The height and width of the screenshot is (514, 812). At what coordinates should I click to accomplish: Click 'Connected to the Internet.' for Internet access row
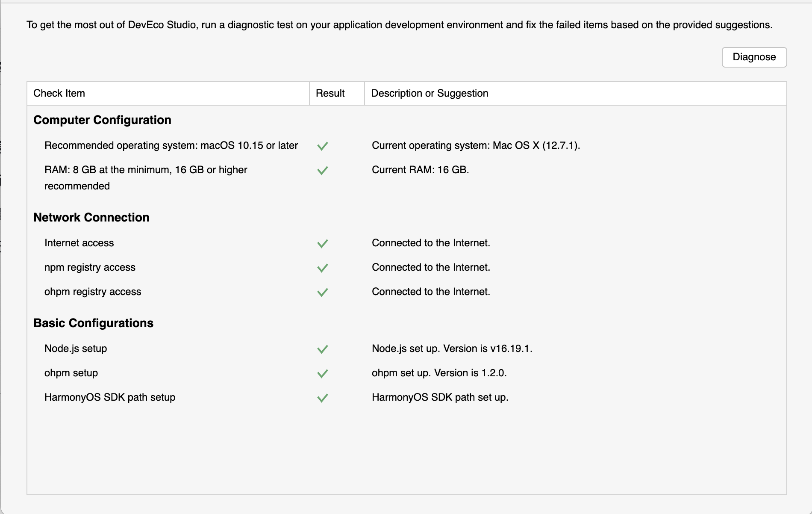[x=431, y=243]
